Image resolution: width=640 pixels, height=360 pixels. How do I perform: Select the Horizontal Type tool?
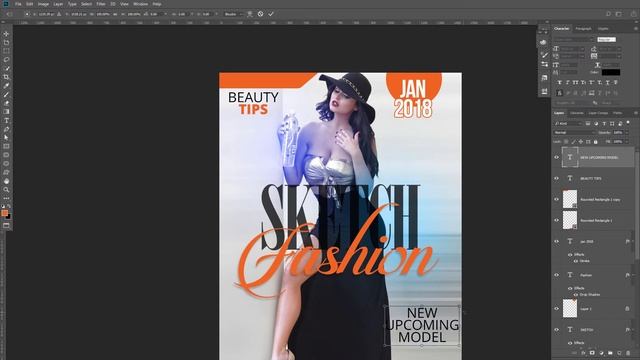(6, 121)
